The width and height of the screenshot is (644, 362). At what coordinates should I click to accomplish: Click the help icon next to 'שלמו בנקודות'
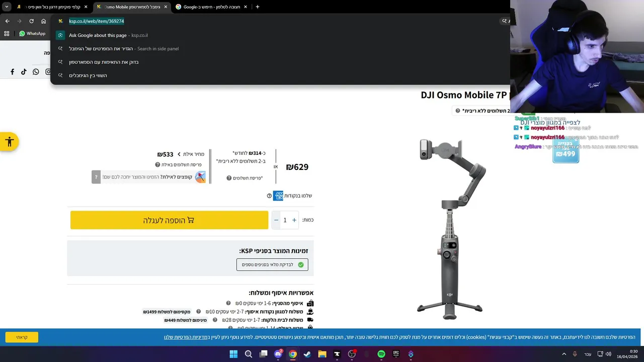tap(269, 196)
